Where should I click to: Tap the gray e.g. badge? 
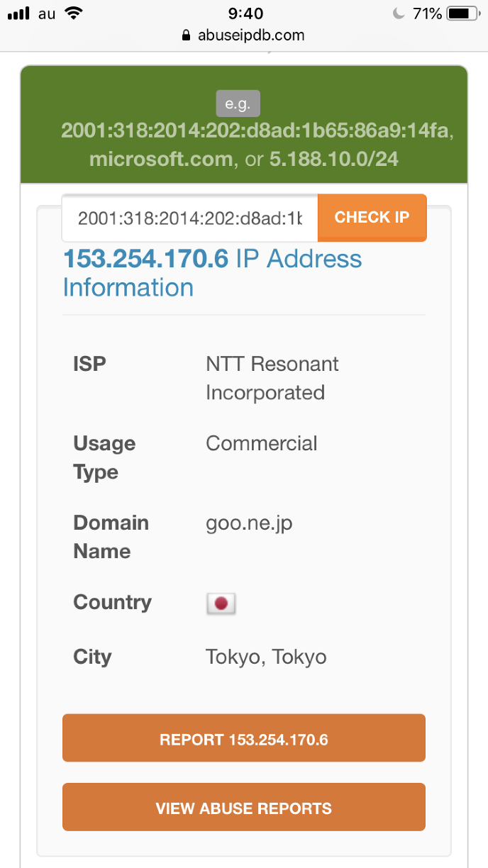pyautogui.click(x=238, y=104)
